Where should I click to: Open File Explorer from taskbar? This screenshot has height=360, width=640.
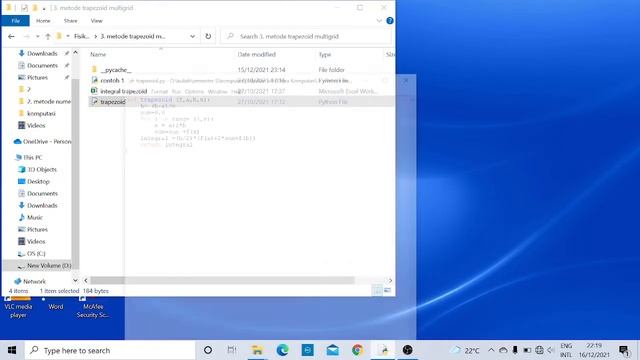pyautogui.click(x=257, y=350)
